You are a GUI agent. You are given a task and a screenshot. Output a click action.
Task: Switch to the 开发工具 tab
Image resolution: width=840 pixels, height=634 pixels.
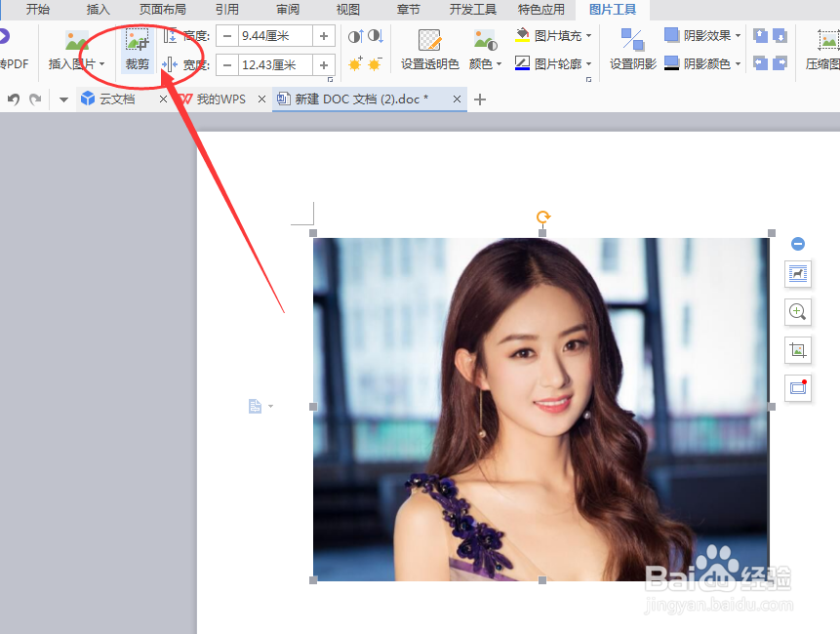tap(472, 10)
